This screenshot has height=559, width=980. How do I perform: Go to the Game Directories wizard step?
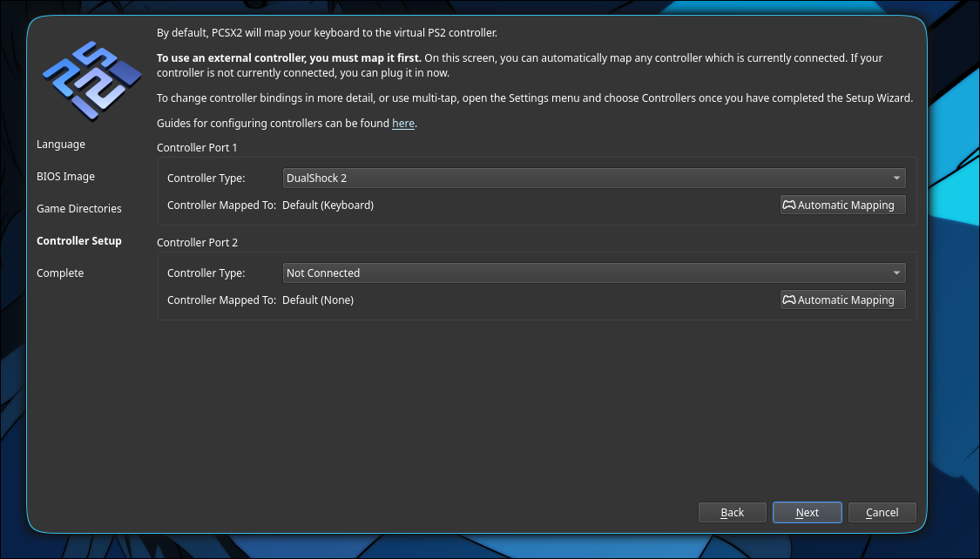78,209
